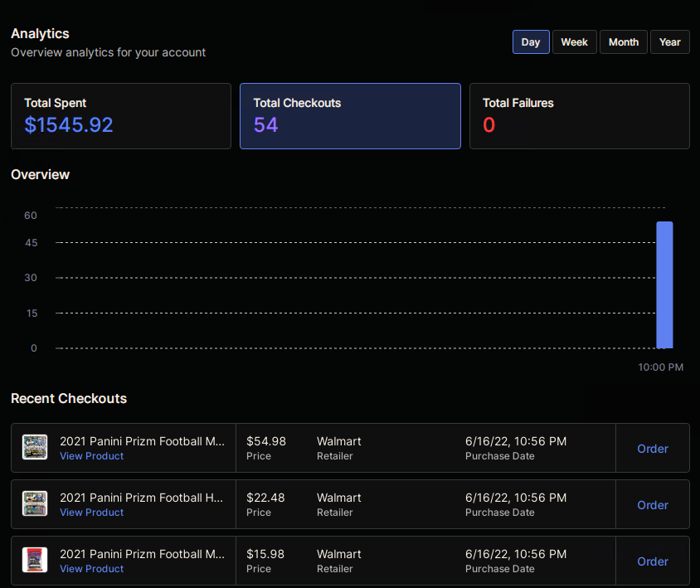
Task: Open the Order link for the $22.48 checkout
Action: click(x=652, y=504)
